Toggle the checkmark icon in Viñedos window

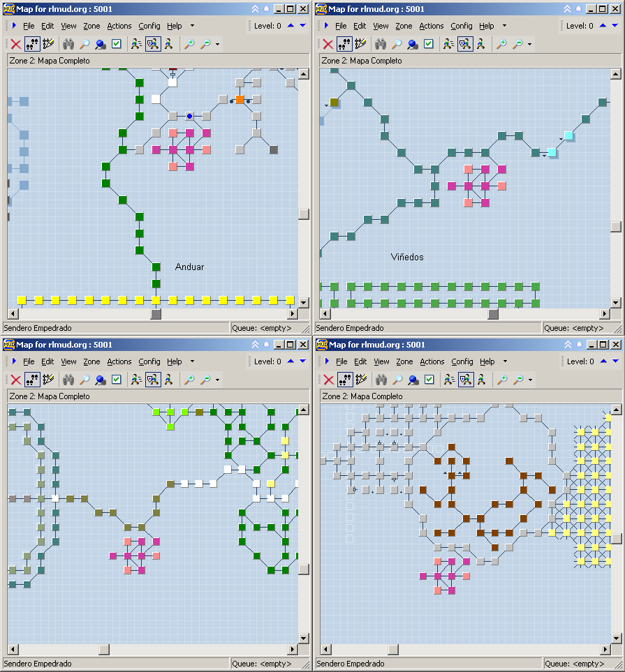tap(429, 44)
